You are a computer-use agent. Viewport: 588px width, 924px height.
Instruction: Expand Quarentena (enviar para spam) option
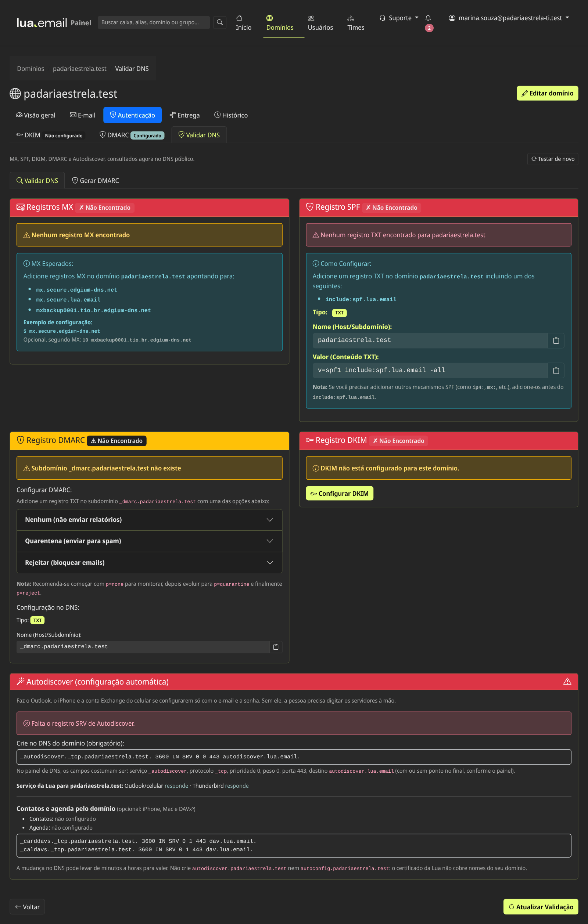pos(150,541)
